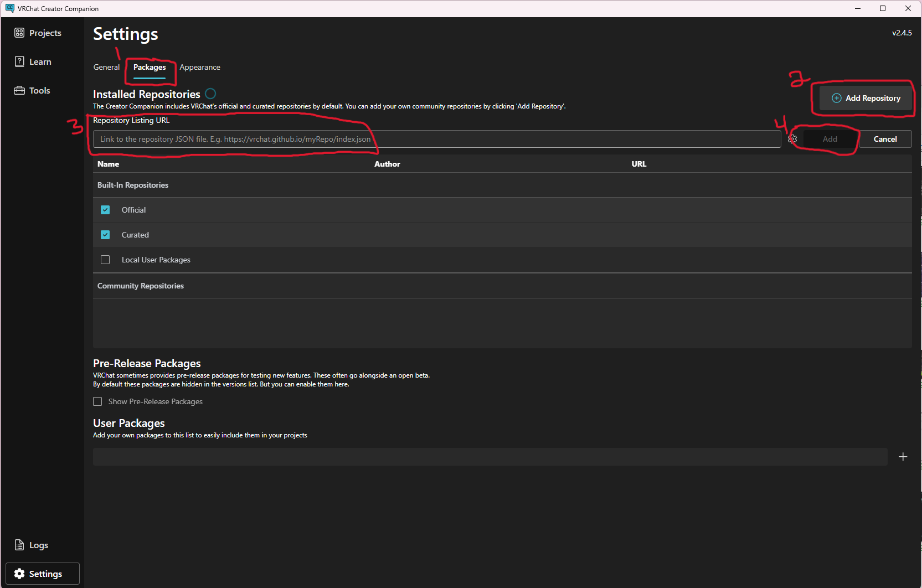The height and width of the screenshot is (588, 922).
Task: Enable the Local User Packages checkbox
Action: 105,260
